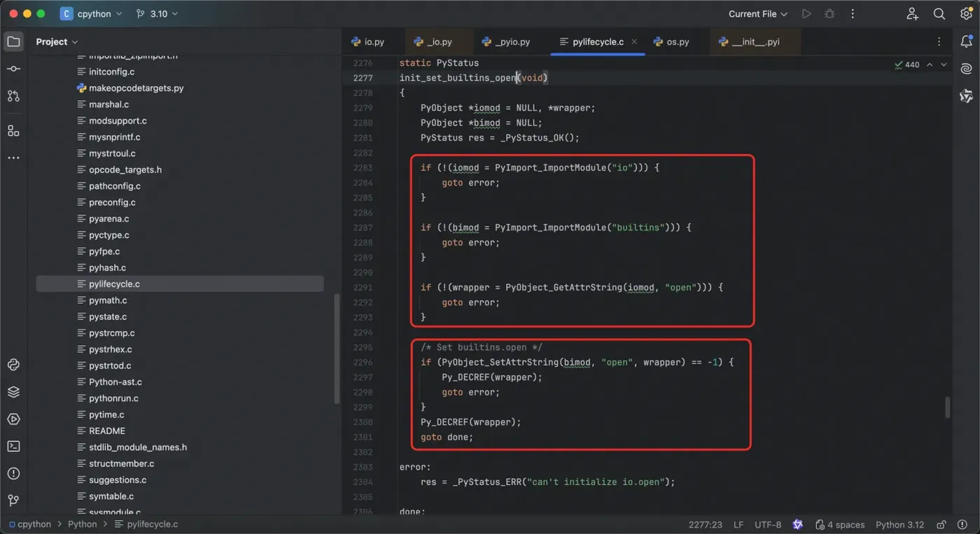This screenshot has width=980, height=534.
Task: Open the Code With Me add-user icon
Action: click(x=912, y=14)
